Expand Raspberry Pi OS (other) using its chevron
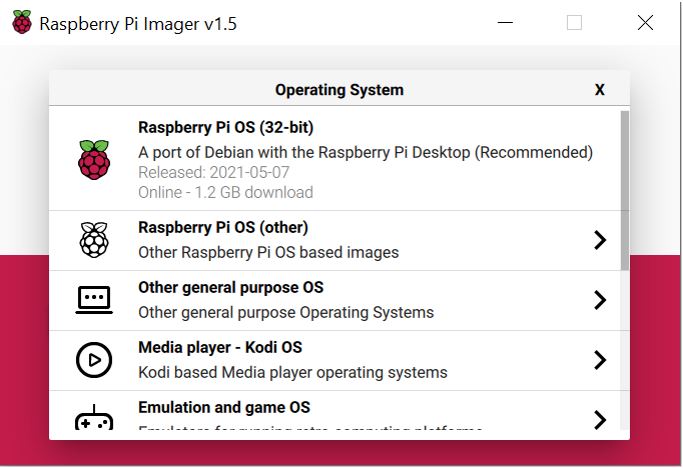The width and height of the screenshot is (683, 468). (x=599, y=240)
